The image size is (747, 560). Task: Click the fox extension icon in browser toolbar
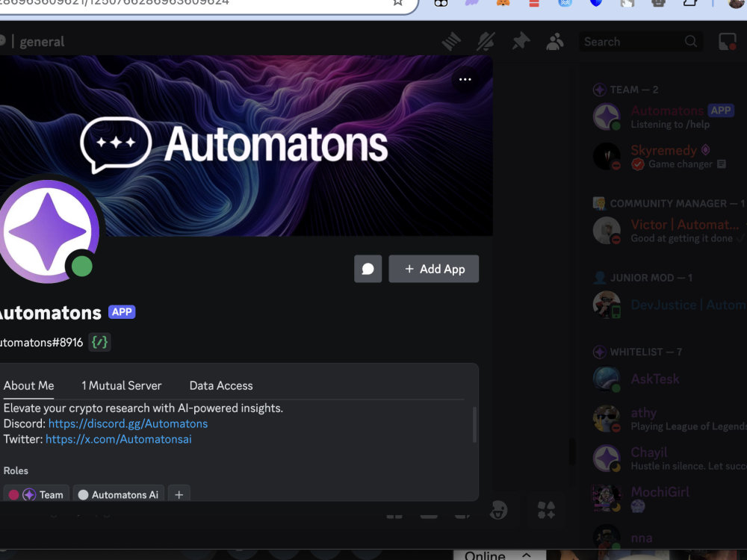pyautogui.click(x=503, y=2)
